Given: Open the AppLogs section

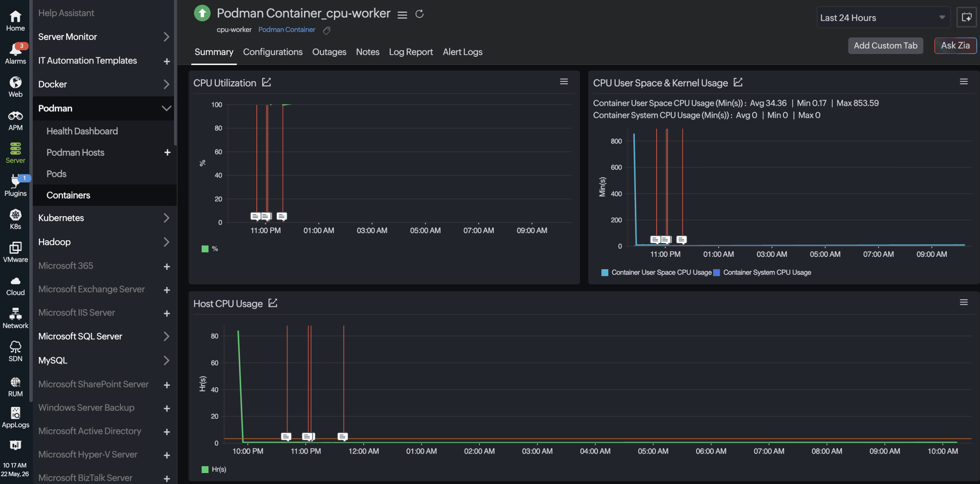Looking at the screenshot, I should pos(15,417).
